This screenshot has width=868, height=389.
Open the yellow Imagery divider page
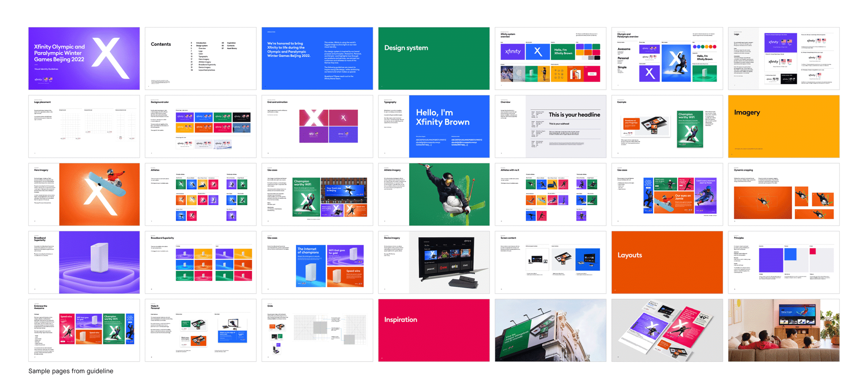pos(784,126)
